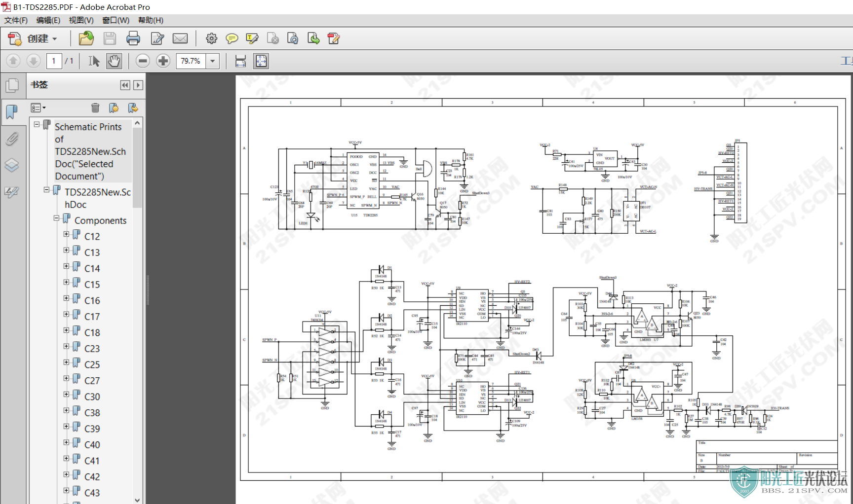Click the bookmarks panel splitter handle
Image resolution: width=853 pixels, height=504 pixels.
pos(148,290)
